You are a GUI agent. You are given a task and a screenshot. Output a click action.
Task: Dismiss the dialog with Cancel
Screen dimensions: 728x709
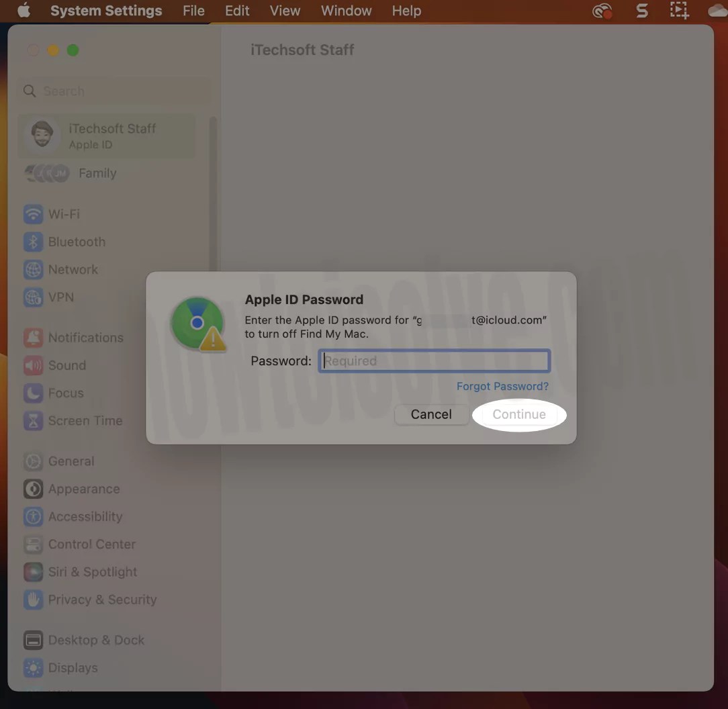[x=431, y=414]
